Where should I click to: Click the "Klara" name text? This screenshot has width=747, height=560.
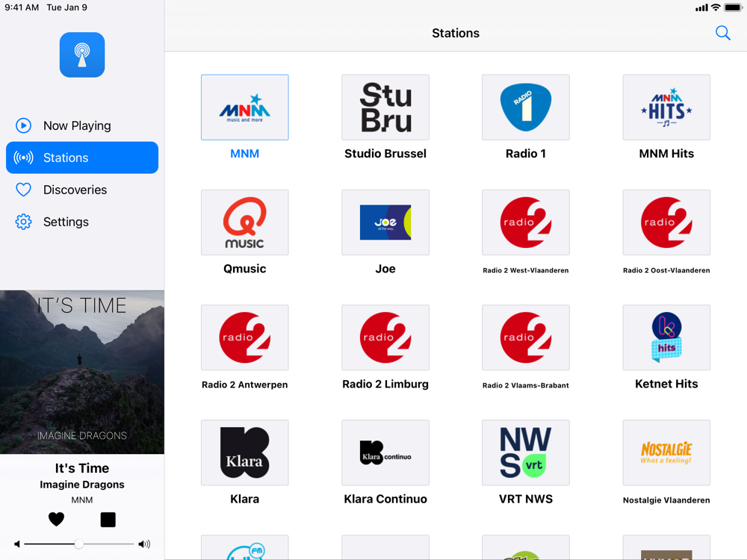245,499
